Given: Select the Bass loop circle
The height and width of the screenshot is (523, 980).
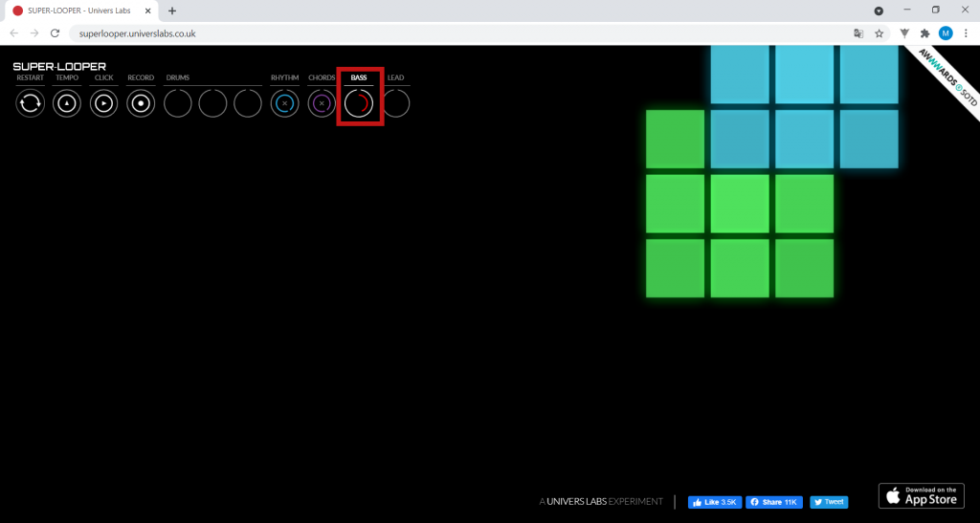Looking at the screenshot, I should coord(359,103).
